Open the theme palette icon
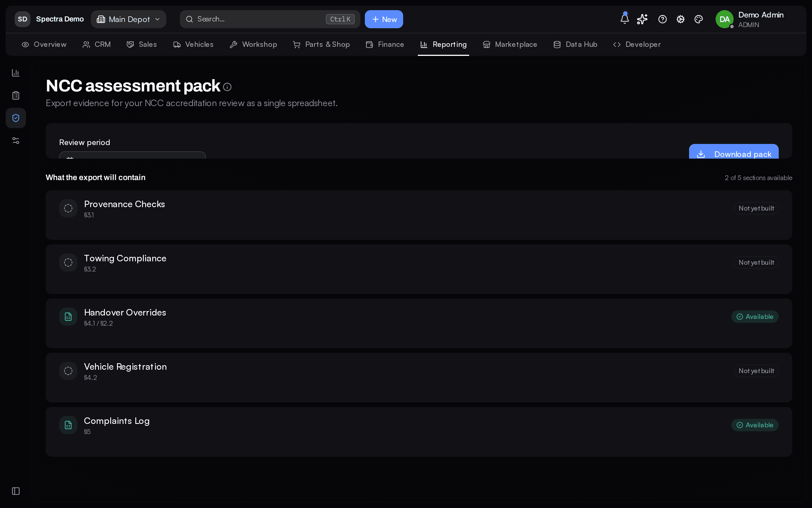The height and width of the screenshot is (508, 812). pos(699,19)
